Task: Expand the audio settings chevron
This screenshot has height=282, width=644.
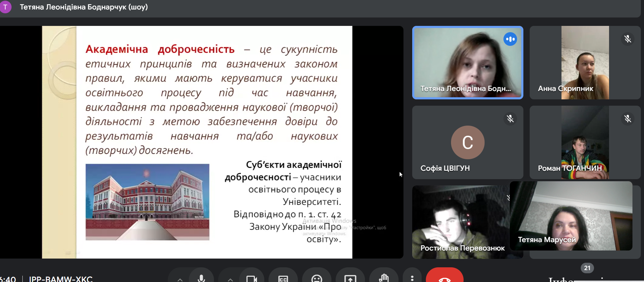Action: (180, 279)
